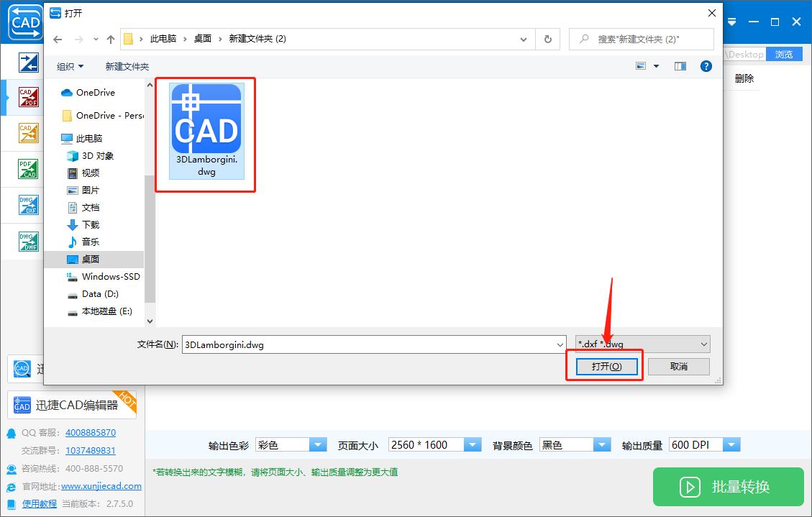Toggle the preview pane icon
The image size is (812, 517).
click(x=680, y=66)
